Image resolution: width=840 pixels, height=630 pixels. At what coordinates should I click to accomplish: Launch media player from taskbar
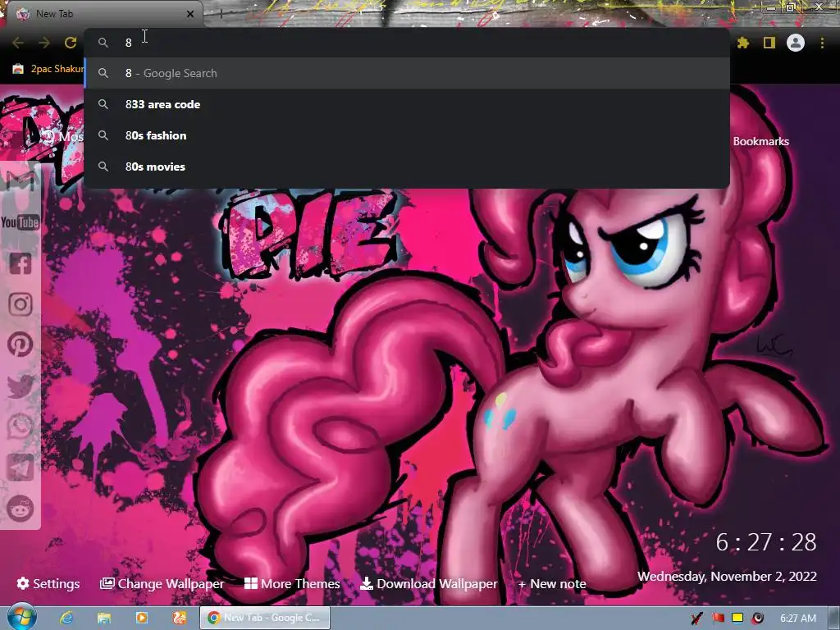click(142, 619)
